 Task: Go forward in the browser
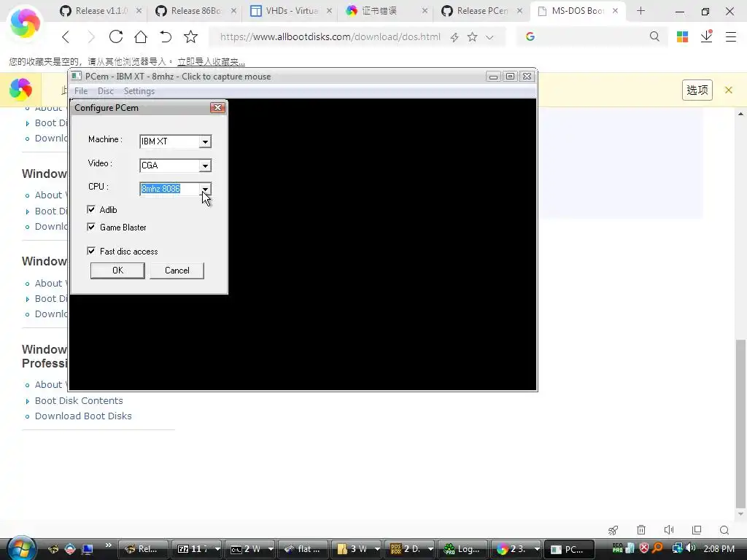click(91, 36)
